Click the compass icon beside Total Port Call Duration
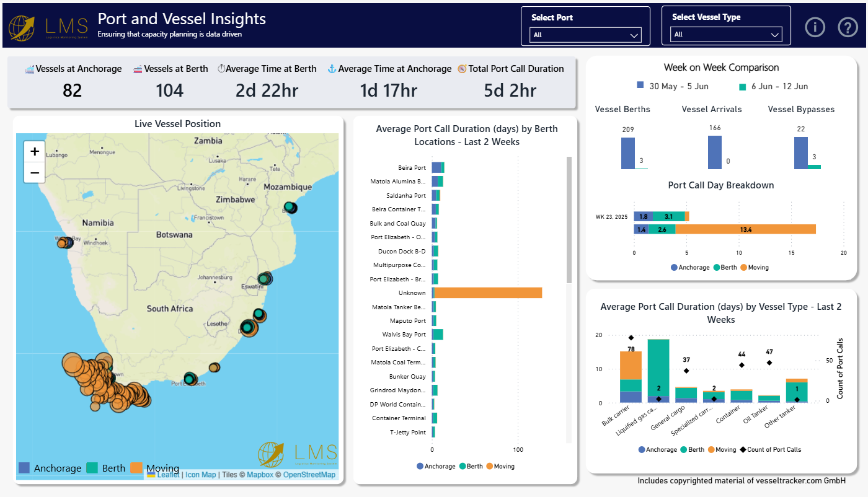The height and width of the screenshot is (497, 868). [x=462, y=69]
